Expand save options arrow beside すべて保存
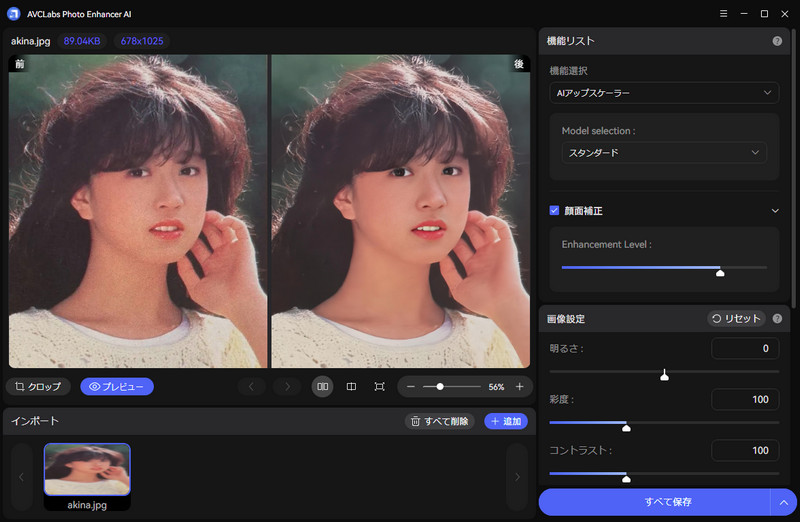 tap(784, 503)
